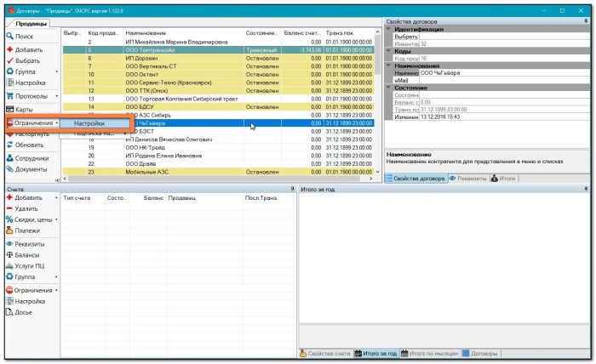Image resolution: width=596 pixels, height=364 pixels.
Task: Click the Ограничения stop icon in Счета sidebar
Action: coord(9,290)
